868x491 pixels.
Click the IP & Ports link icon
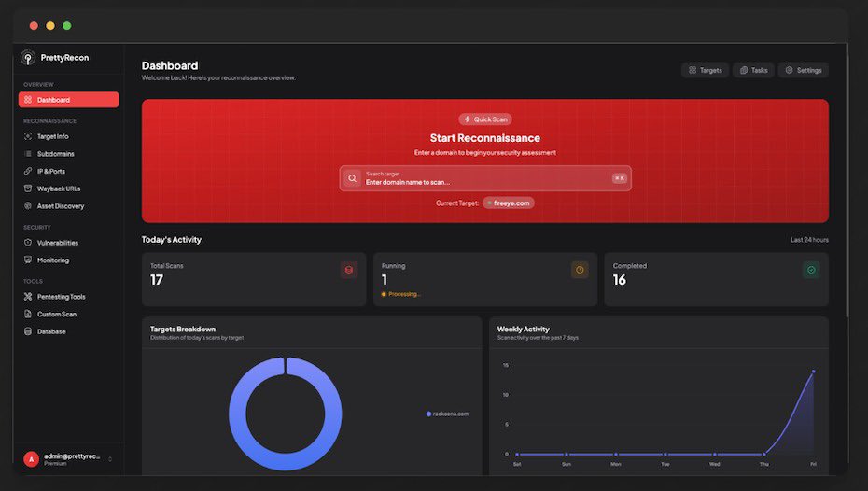pyautogui.click(x=28, y=171)
